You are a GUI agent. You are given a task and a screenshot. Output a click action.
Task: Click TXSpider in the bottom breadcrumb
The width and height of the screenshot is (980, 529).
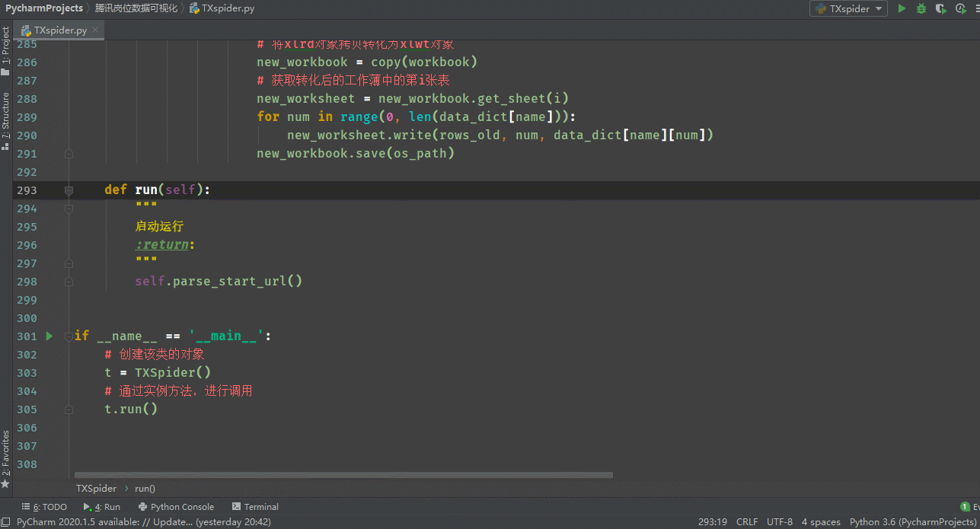[96, 489]
